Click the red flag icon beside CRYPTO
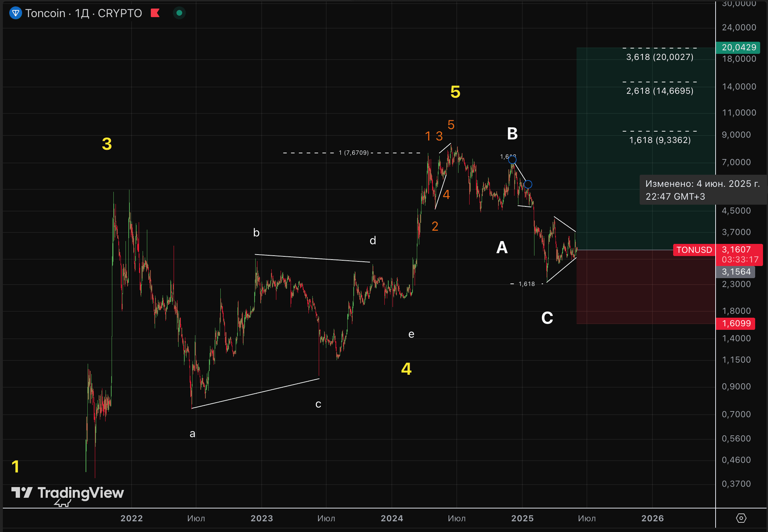 (155, 13)
